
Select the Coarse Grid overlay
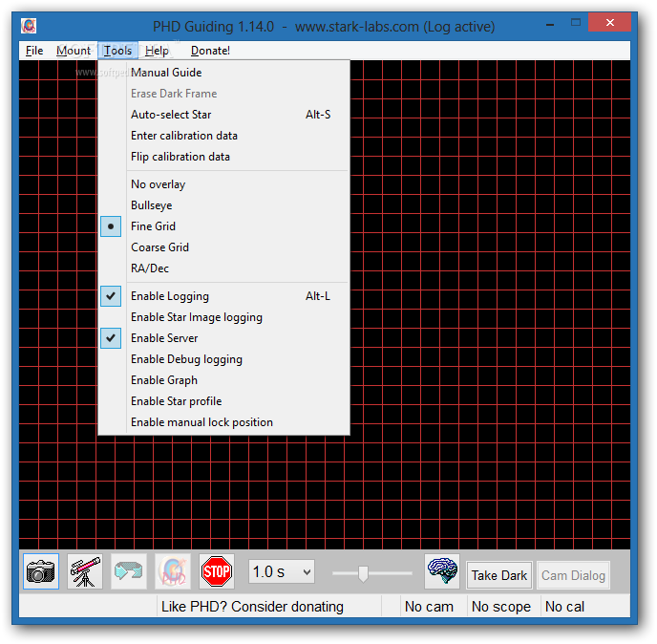click(224, 247)
